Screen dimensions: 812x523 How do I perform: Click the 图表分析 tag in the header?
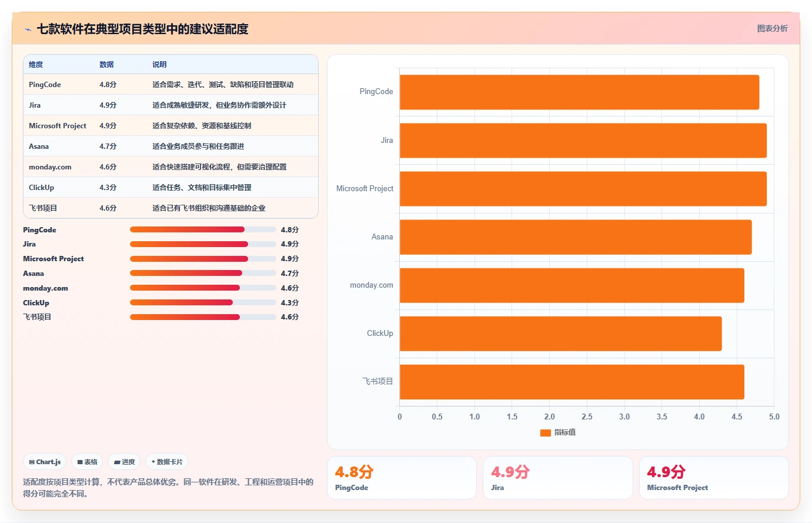coord(772,28)
